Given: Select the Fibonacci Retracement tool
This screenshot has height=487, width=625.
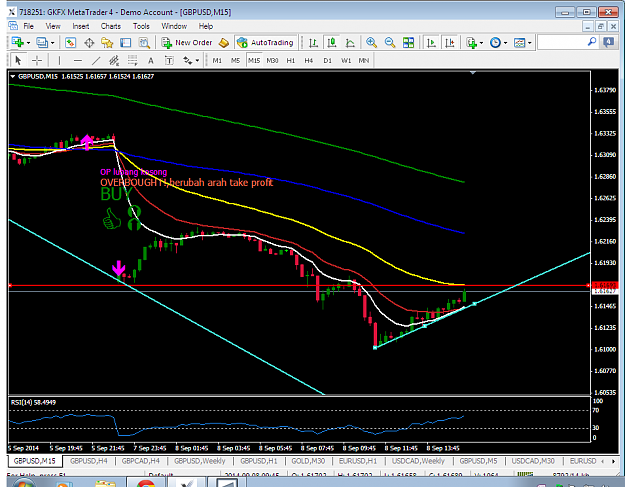Looking at the screenshot, I should point(132,61).
